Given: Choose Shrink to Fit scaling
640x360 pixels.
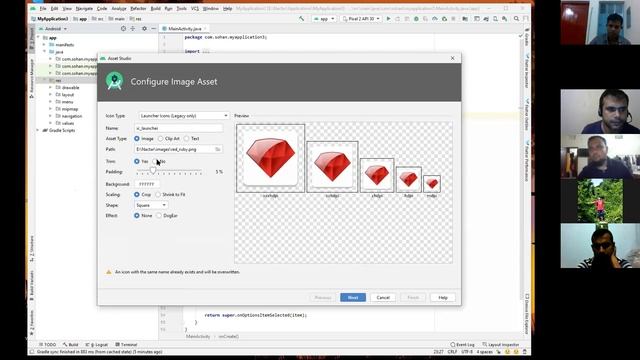Looking at the screenshot, I should pos(158,195).
